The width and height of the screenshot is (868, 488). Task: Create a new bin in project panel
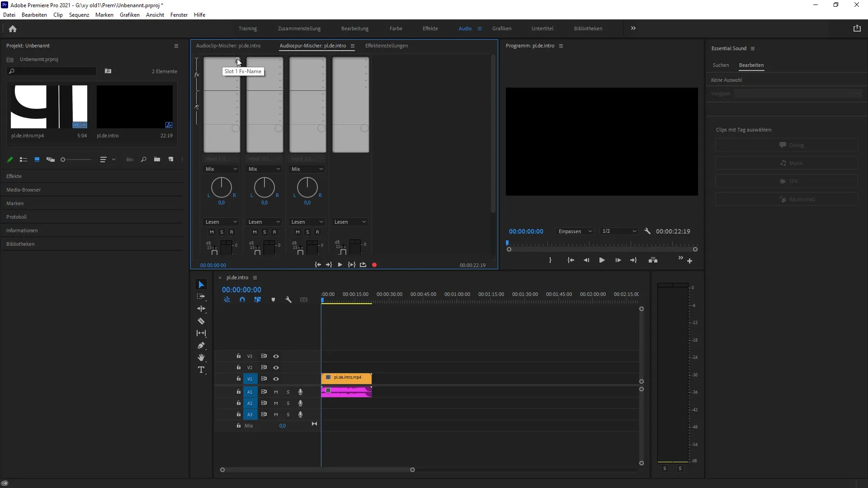[x=157, y=160]
